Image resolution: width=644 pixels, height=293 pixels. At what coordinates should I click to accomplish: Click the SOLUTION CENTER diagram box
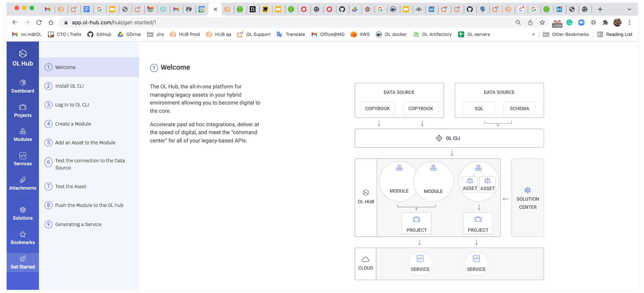(x=527, y=198)
